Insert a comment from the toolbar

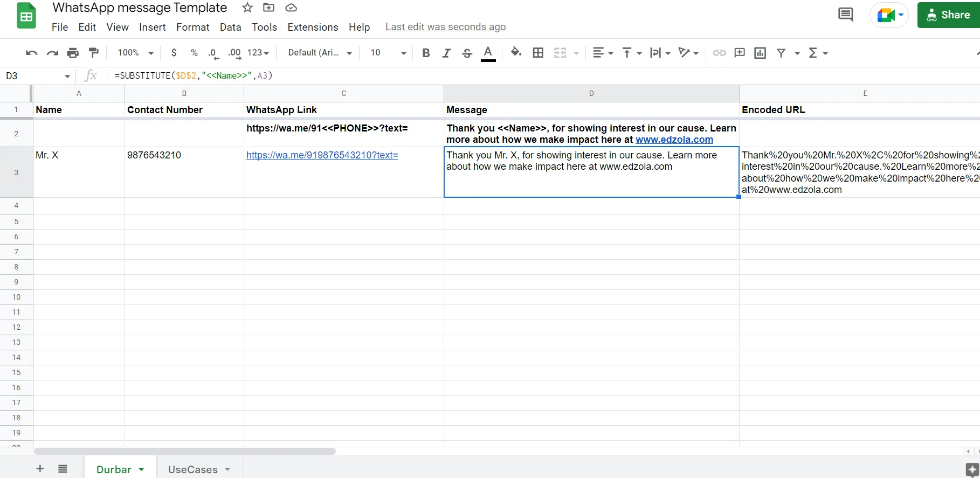click(740, 53)
